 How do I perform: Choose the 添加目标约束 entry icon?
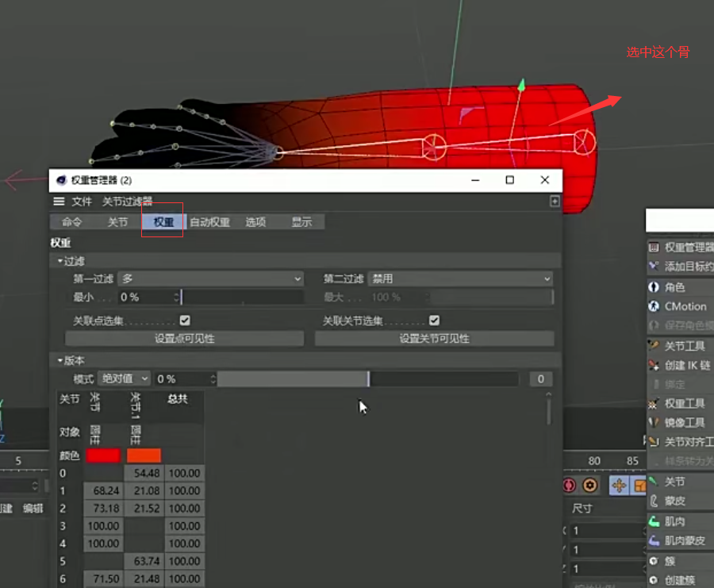pyautogui.click(x=654, y=266)
